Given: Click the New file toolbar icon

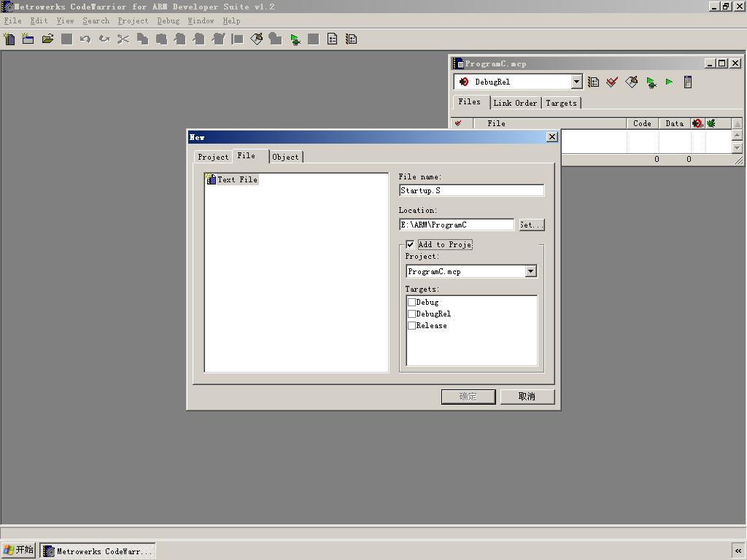Looking at the screenshot, I should point(9,39).
